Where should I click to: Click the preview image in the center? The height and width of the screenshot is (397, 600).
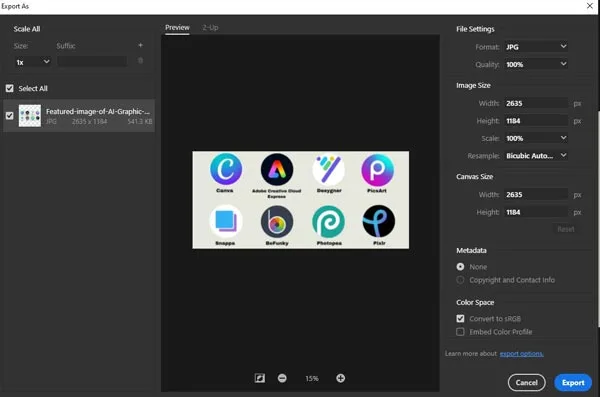click(x=300, y=199)
